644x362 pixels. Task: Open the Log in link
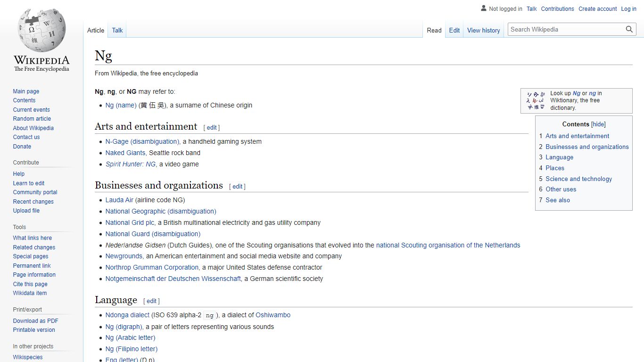point(628,9)
